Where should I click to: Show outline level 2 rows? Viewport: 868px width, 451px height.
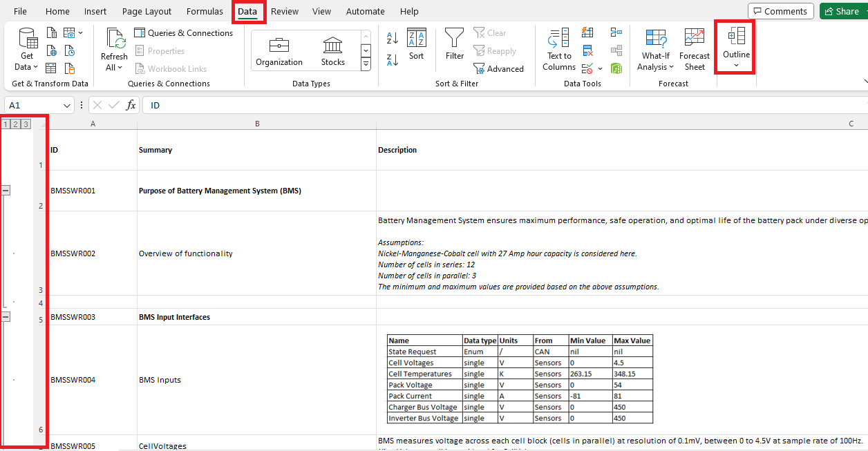(x=15, y=124)
